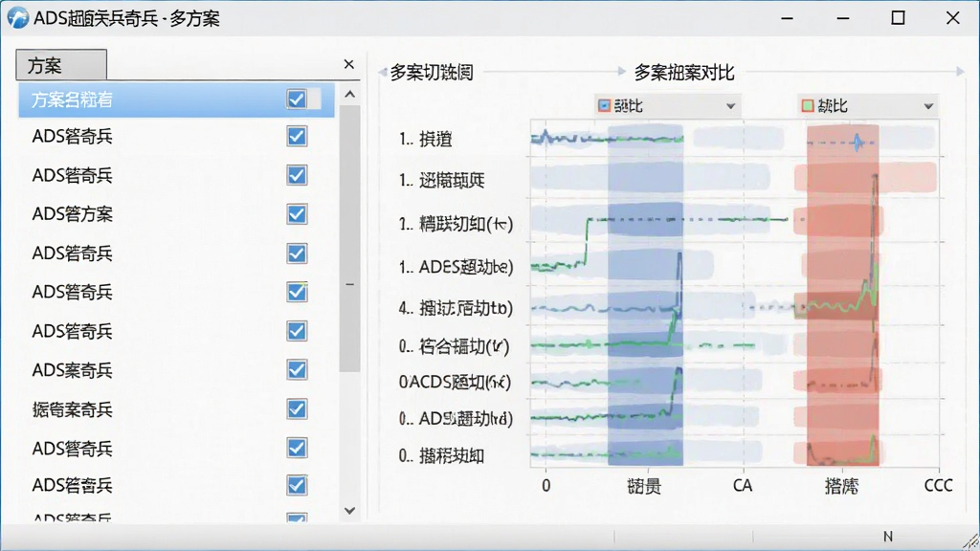
Task: Click the scheme list scroll-down arrow
Action: (350, 511)
